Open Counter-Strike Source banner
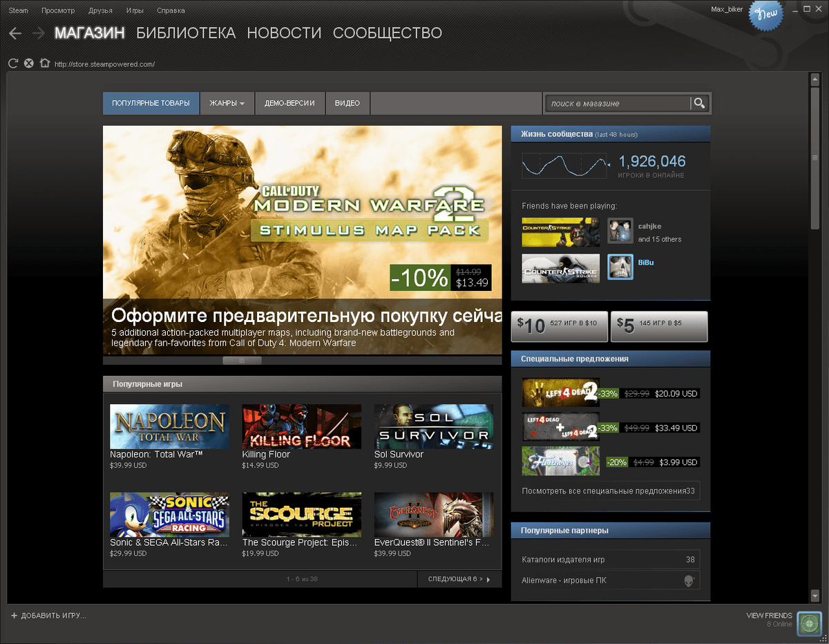Image resolution: width=829 pixels, height=644 pixels. click(560, 269)
